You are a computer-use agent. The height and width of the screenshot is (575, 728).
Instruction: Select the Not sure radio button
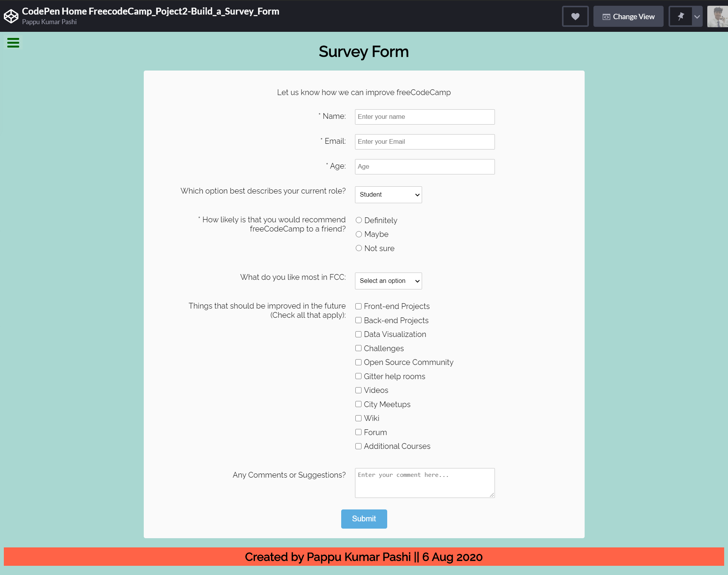pyautogui.click(x=359, y=248)
